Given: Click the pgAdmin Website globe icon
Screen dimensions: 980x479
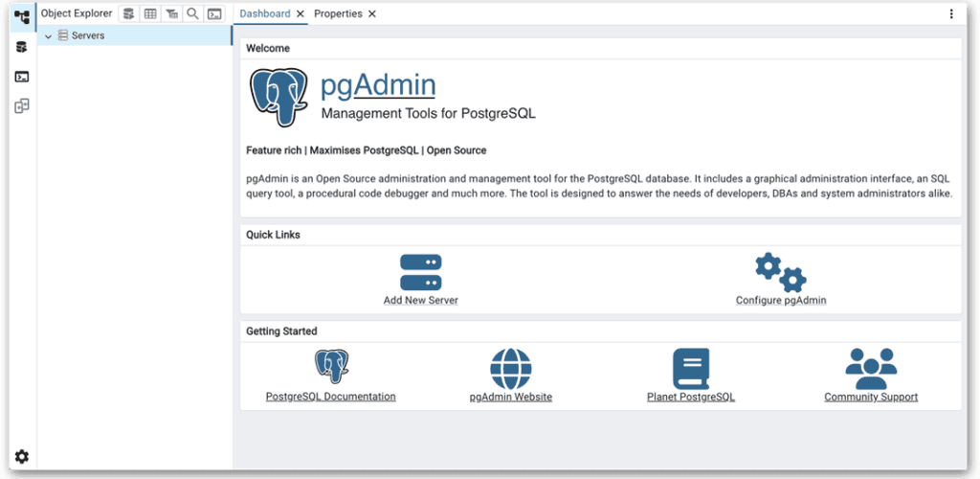Looking at the screenshot, I should point(511,369).
